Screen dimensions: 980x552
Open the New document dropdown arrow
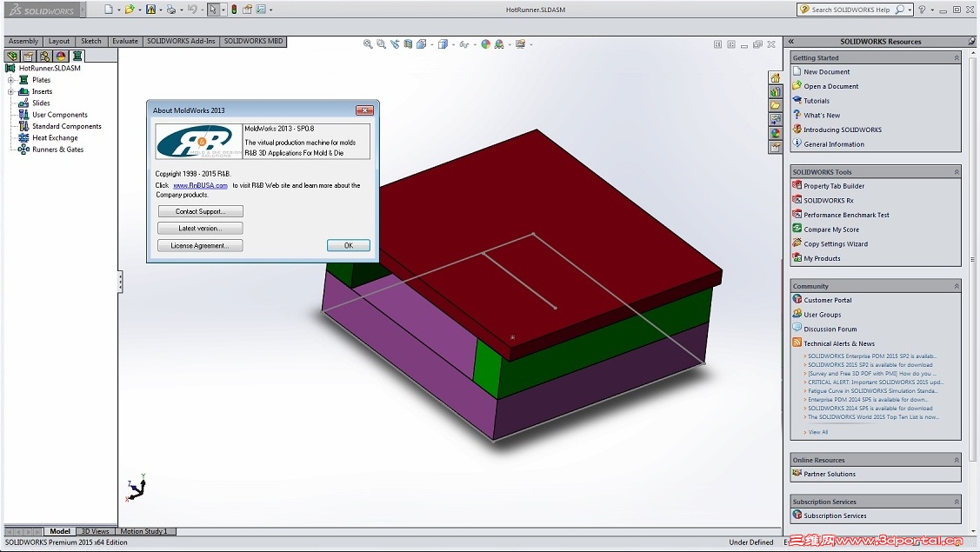pos(119,10)
